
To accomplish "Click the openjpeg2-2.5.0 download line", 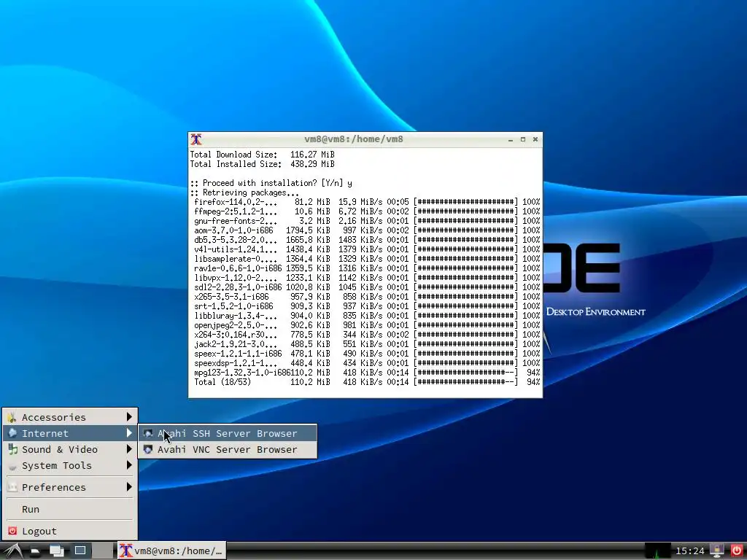I will (365, 325).
